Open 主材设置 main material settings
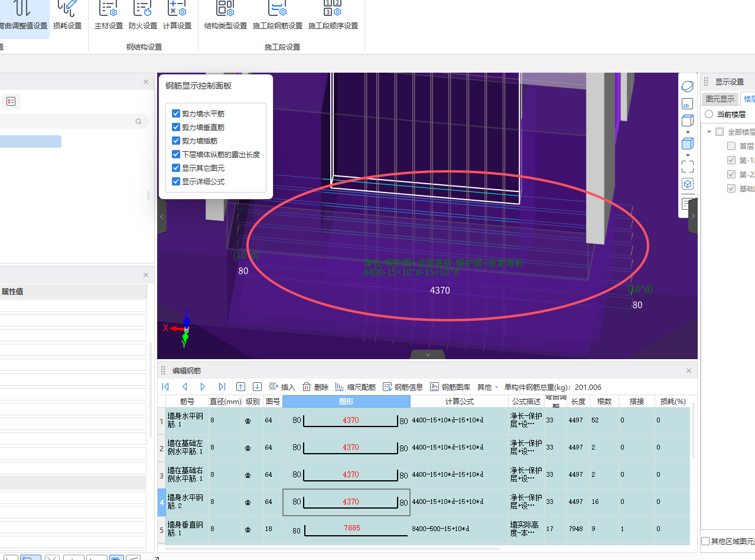This screenshot has height=560, width=755. [x=109, y=16]
